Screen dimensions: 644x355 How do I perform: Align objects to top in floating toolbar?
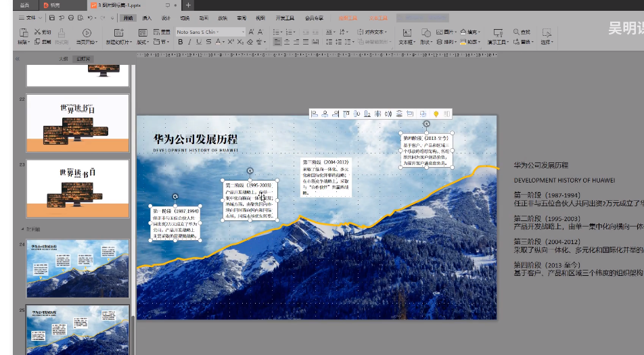click(x=346, y=114)
